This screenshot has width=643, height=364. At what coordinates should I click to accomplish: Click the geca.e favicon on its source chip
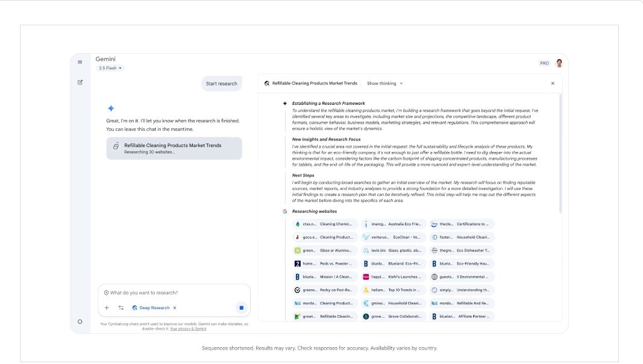298,237
